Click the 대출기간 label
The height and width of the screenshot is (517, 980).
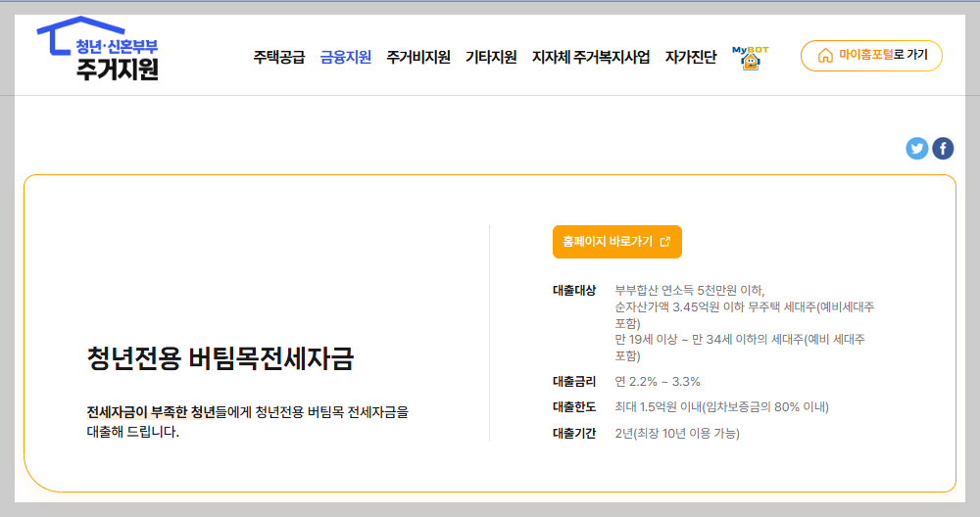click(x=573, y=434)
